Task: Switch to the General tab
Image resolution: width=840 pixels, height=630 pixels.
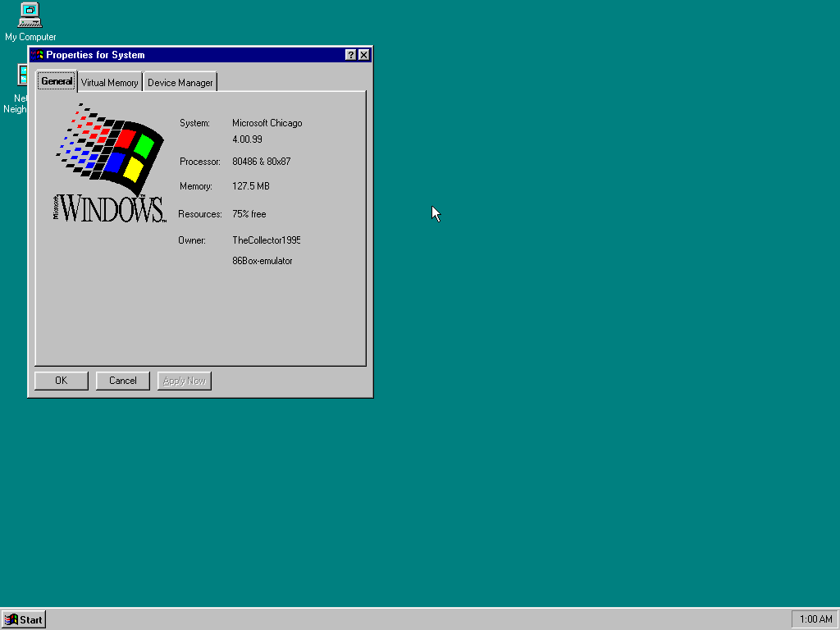Action: coord(57,81)
